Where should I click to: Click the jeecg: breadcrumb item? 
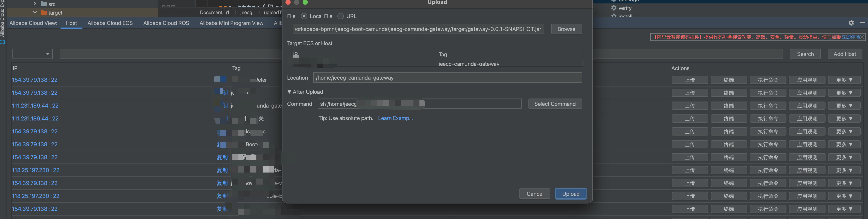point(247,12)
